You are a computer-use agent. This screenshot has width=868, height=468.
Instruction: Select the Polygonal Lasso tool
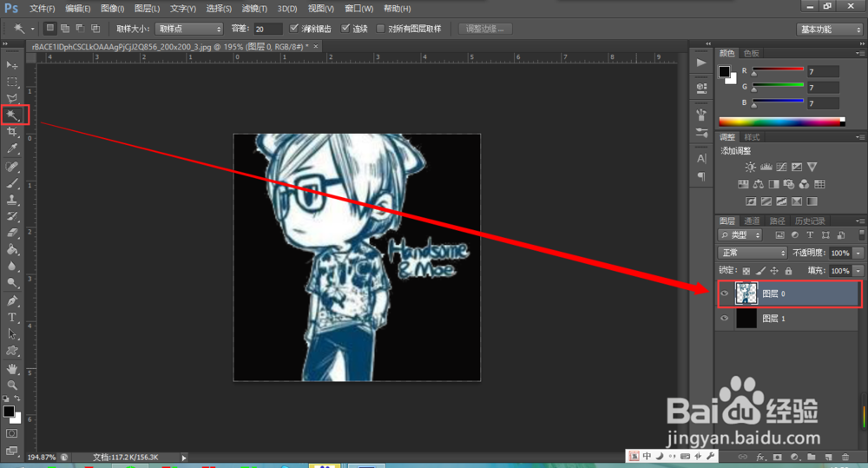pyautogui.click(x=11, y=99)
